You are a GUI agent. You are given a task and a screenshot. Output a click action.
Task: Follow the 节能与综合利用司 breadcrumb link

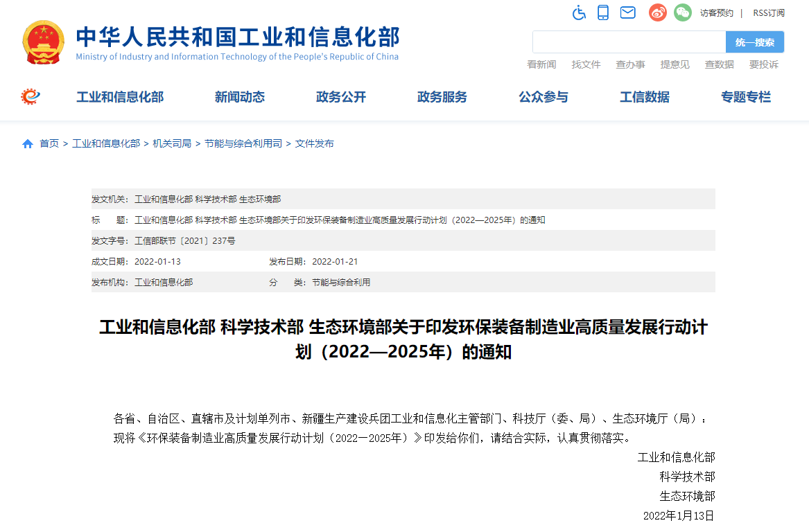pos(243,144)
